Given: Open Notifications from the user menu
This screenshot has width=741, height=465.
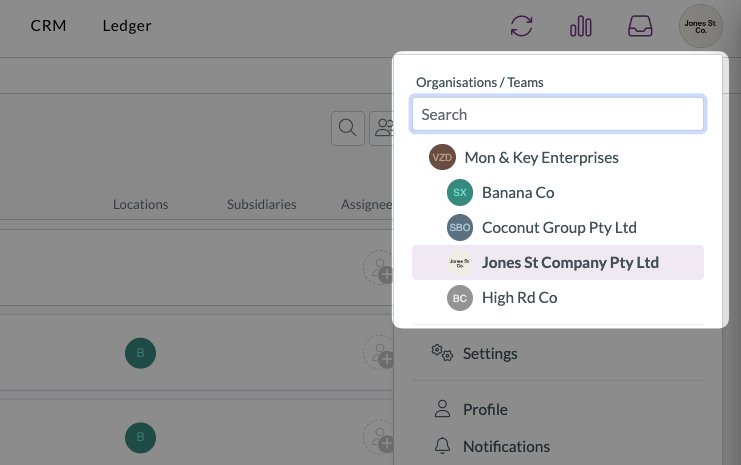Looking at the screenshot, I should point(505,446).
